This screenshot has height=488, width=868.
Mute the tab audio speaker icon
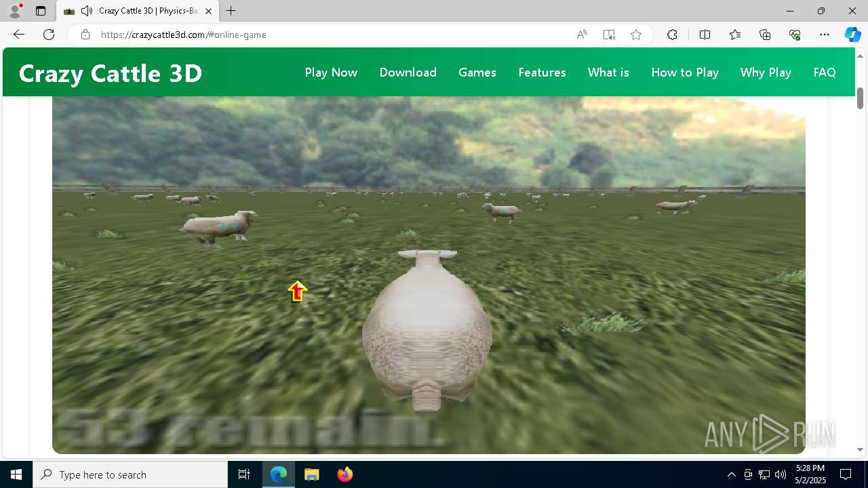coord(87,11)
